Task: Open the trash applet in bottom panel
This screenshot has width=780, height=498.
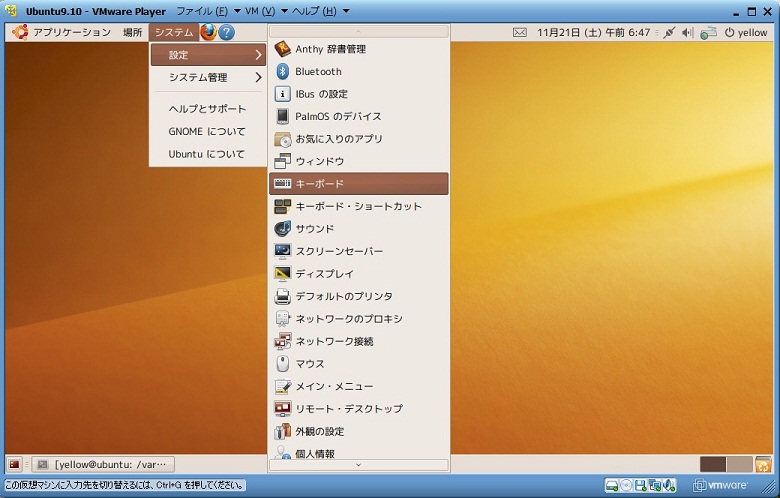Action: pyautogui.click(x=763, y=464)
